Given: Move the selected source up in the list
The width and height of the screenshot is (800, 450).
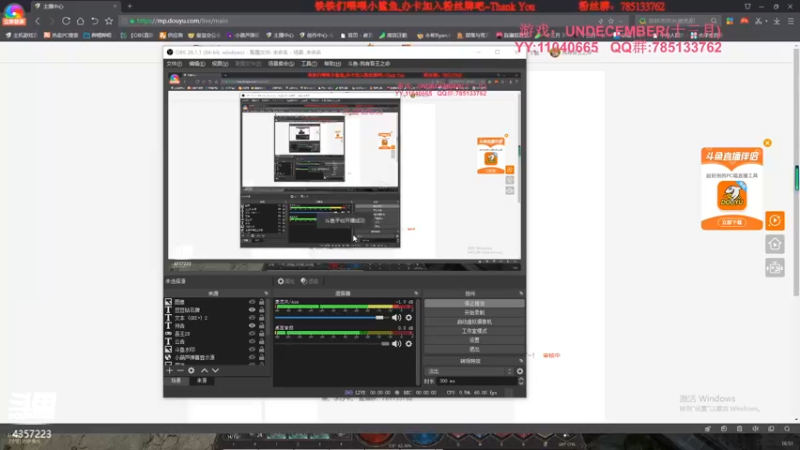Looking at the screenshot, I should click(x=204, y=370).
